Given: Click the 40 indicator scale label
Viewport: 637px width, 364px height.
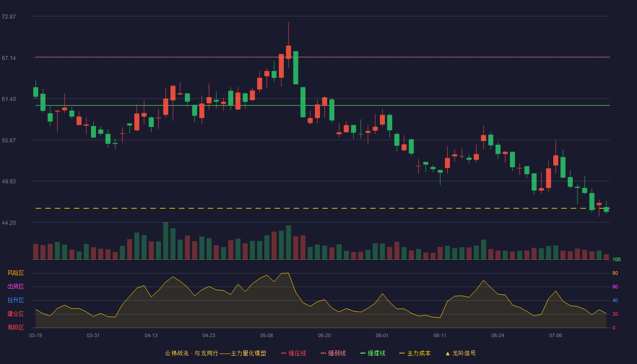Looking at the screenshot, I should pos(615,300).
